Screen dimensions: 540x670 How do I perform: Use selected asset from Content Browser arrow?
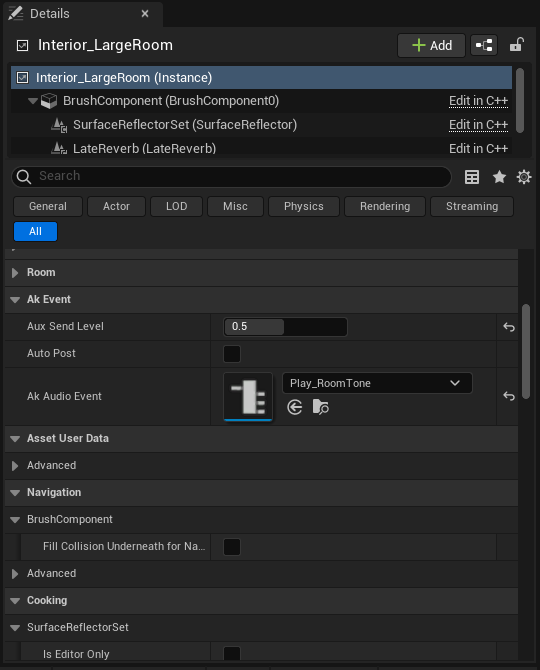click(x=295, y=407)
